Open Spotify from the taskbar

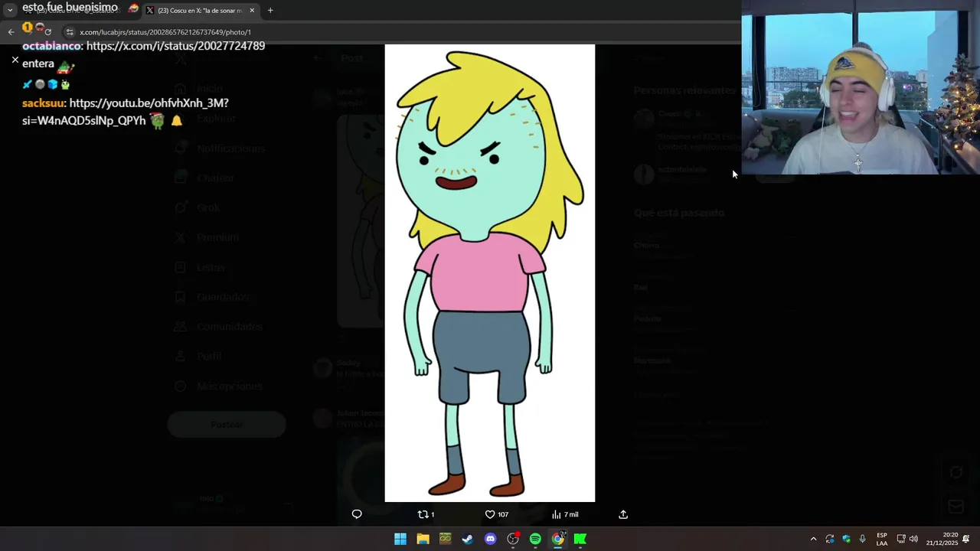(x=535, y=539)
